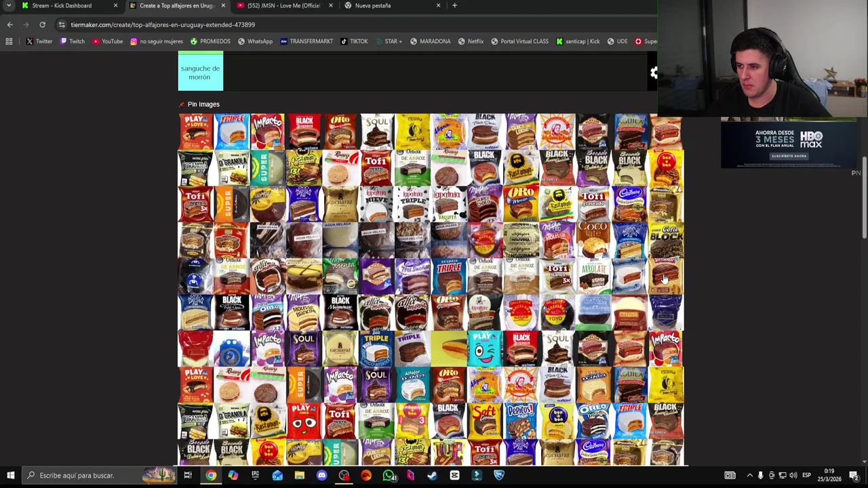Open Google Chrome from the taskbar

pyautogui.click(x=211, y=475)
